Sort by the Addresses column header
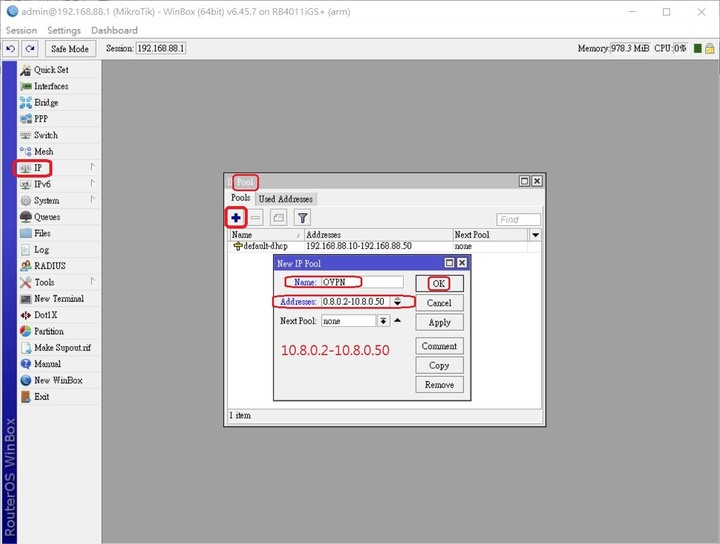This screenshot has height=544, width=720. tap(378, 235)
